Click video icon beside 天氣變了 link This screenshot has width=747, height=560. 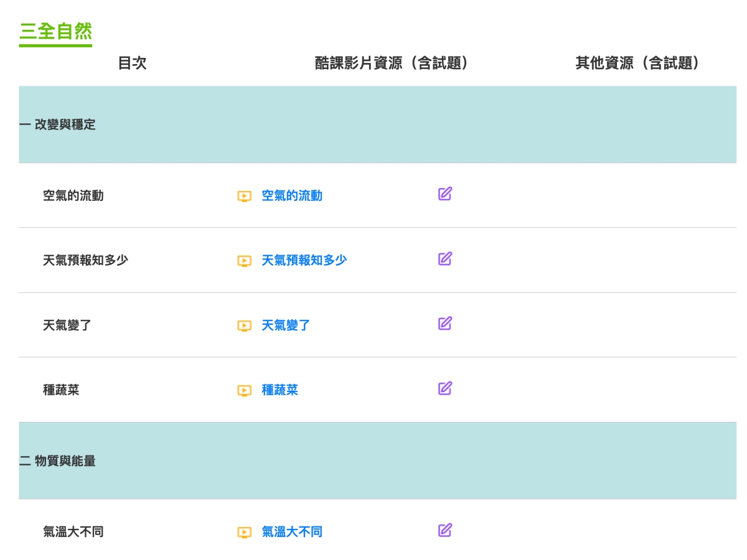click(x=244, y=326)
